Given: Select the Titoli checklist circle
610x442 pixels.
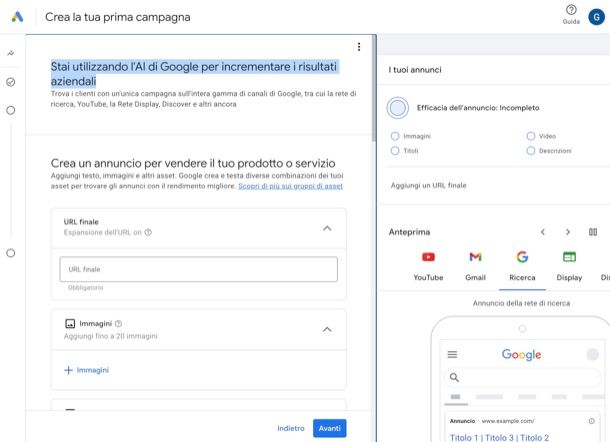Looking at the screenshot, I should pos(395,151).
